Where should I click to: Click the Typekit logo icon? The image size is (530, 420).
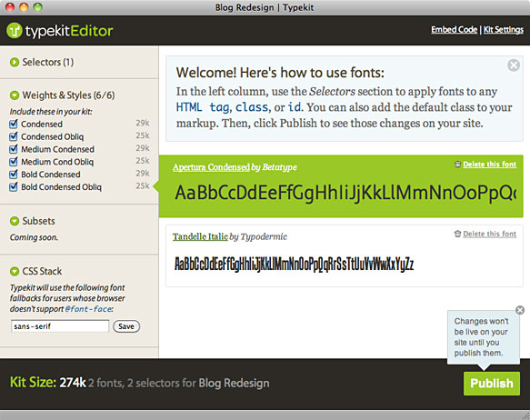(x=15, y=31)
